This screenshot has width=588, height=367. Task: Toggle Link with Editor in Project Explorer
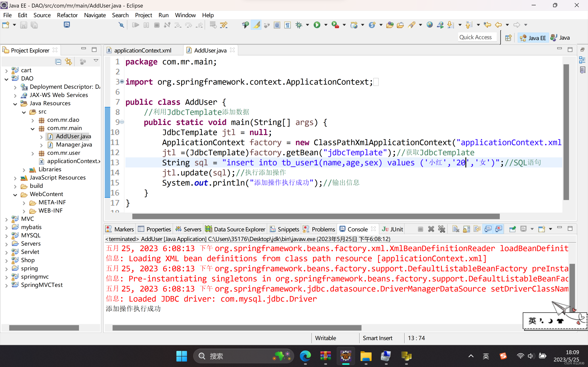[69, 62]
